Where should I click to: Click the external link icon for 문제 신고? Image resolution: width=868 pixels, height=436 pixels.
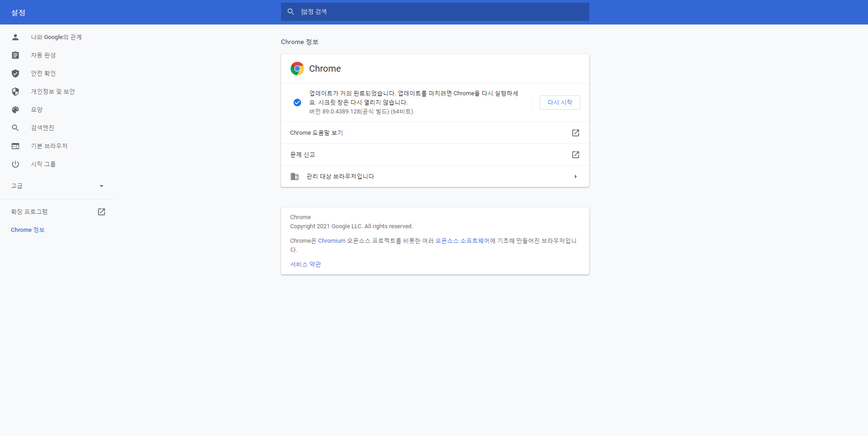pos(576,155)
